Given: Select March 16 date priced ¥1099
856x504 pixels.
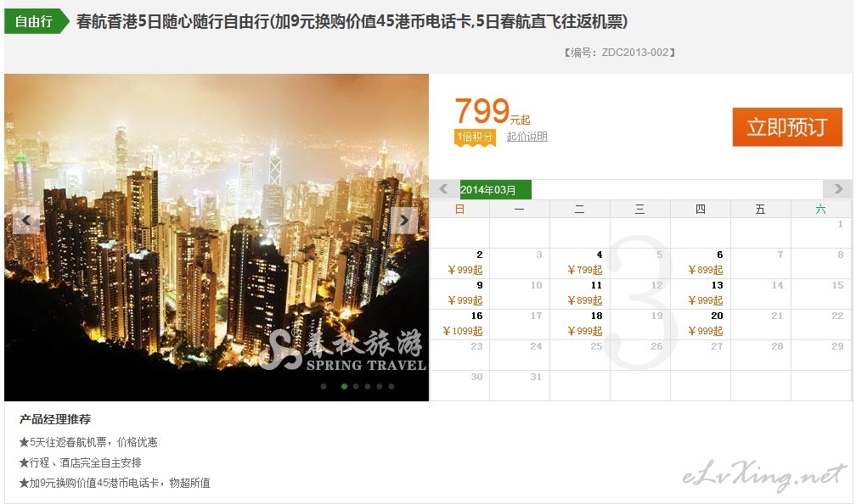Looking at the screenshot, I should click(x=459, y=324).
